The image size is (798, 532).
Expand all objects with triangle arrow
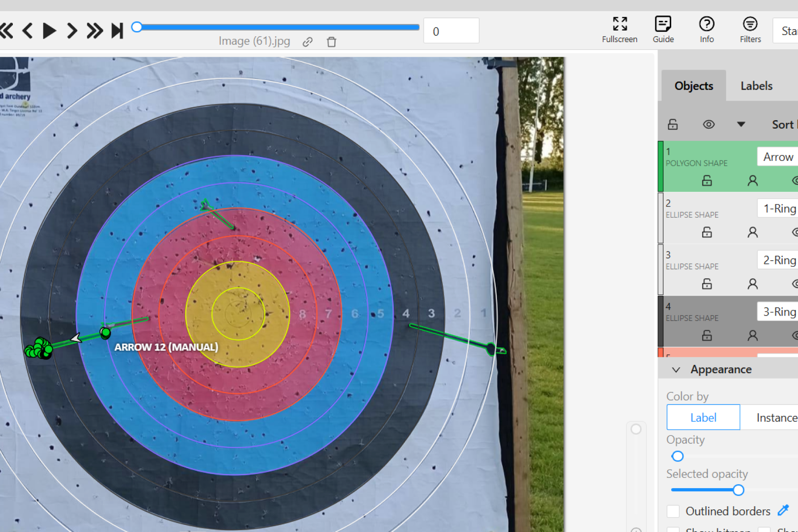[x=741, y=125]
